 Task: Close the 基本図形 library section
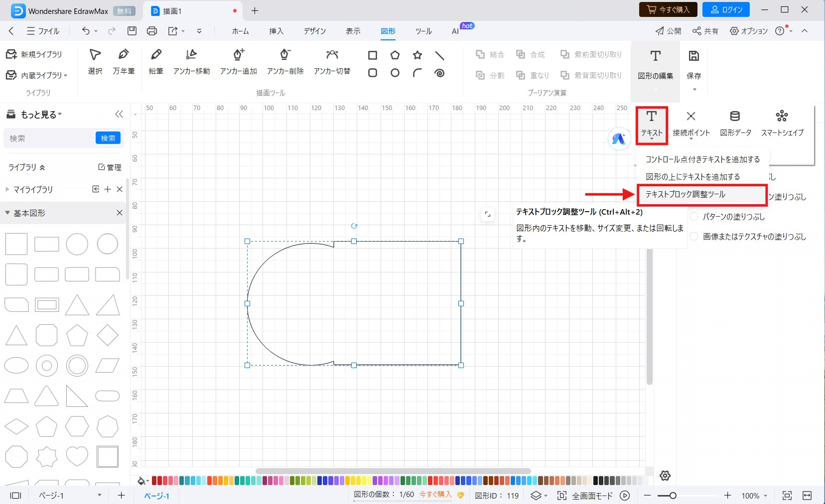pyautogui.click(x=120, y=213)
